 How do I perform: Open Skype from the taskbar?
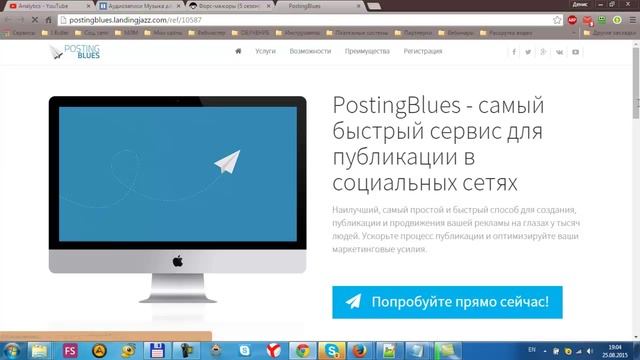(331, 351)
